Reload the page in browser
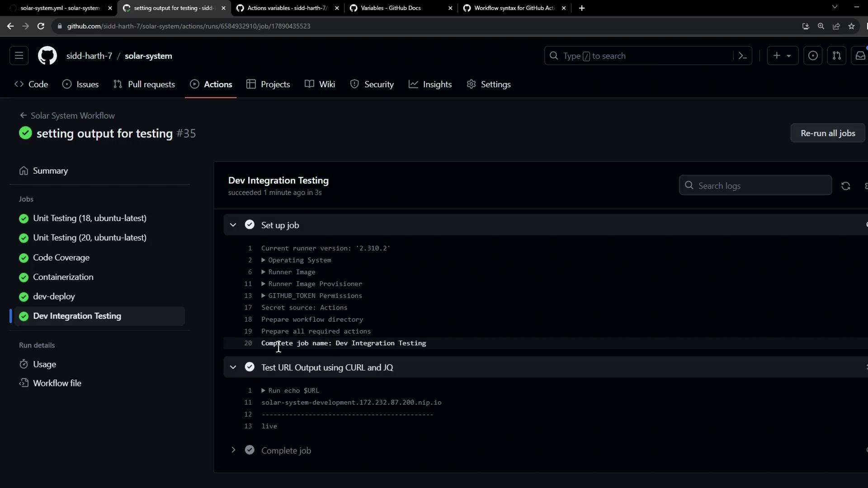This screenshot has width=868, height=488. [41, 26]
